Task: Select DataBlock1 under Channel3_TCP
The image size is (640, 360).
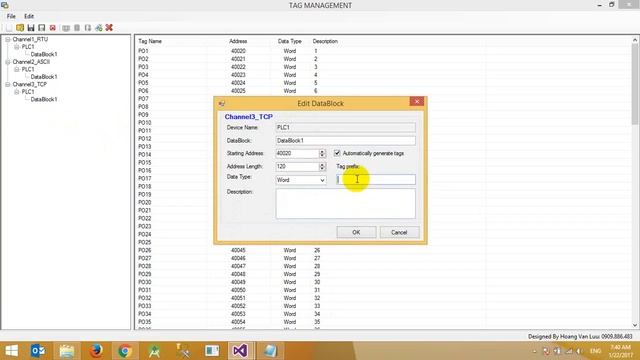Action: 44,99
